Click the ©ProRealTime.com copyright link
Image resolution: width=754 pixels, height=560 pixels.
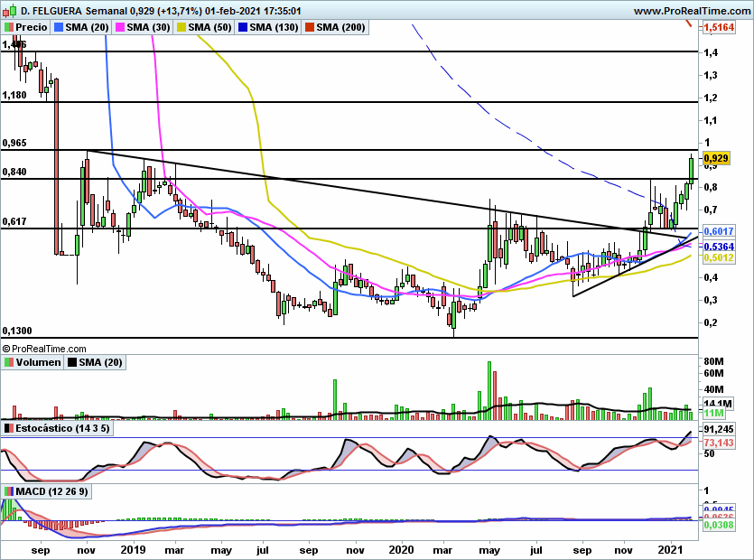tap(44, 349)
